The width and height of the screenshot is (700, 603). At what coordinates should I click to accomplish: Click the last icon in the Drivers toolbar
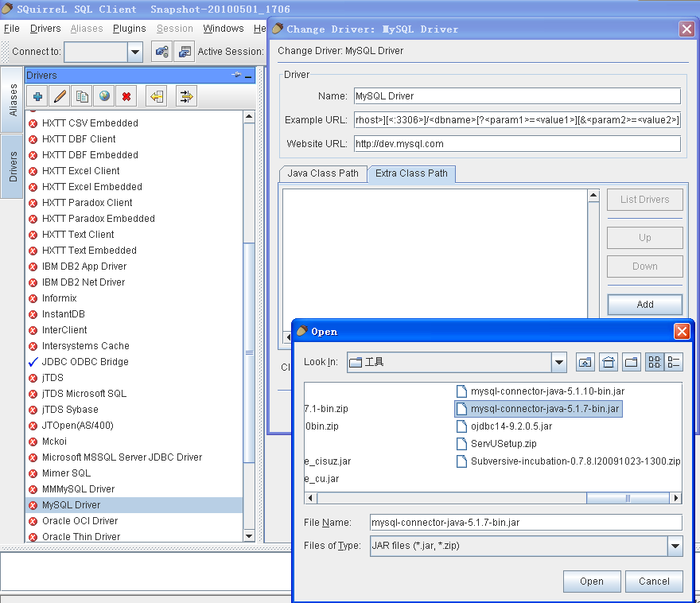(x=186, y=96)
